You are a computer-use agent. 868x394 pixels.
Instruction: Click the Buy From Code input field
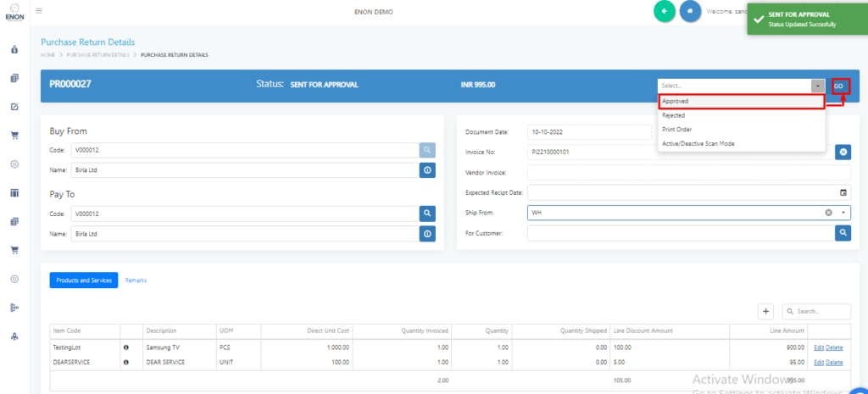(x=245, y=150)
